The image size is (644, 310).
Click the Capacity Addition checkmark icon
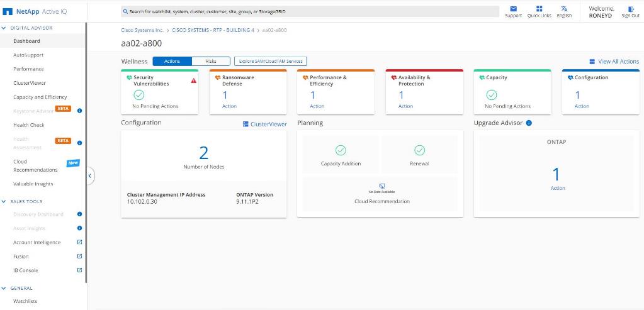point(341,150)
